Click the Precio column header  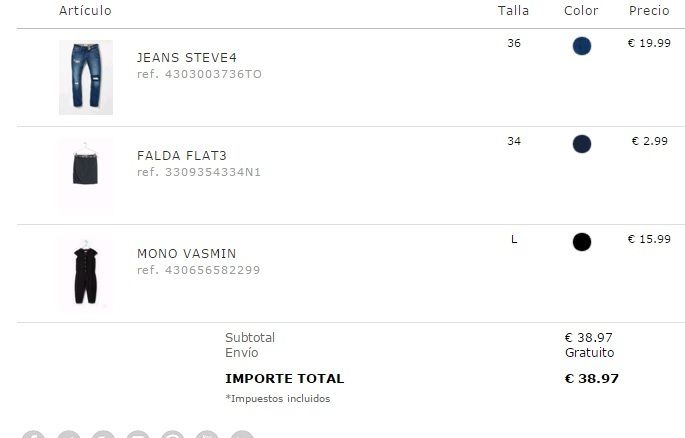tap(649, 11)
